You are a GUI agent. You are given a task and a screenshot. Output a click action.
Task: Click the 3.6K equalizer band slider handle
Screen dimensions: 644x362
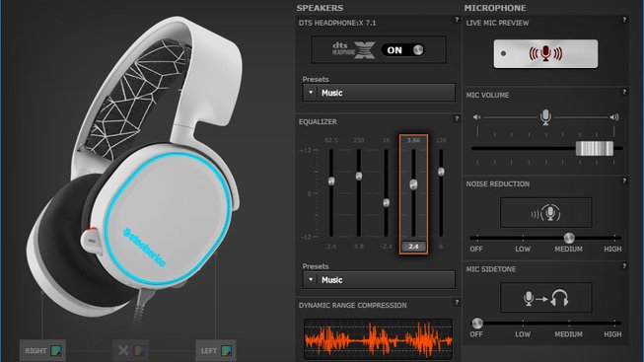point(413,184)
